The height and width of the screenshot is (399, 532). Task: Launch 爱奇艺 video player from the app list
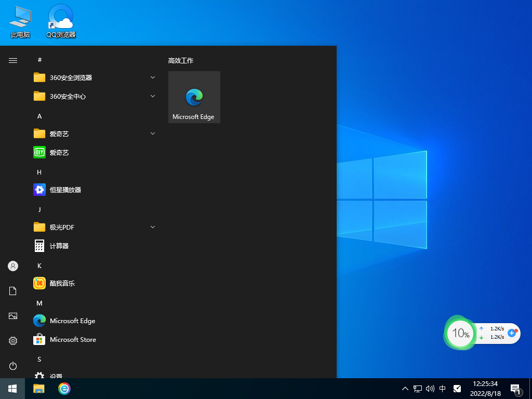59,152
